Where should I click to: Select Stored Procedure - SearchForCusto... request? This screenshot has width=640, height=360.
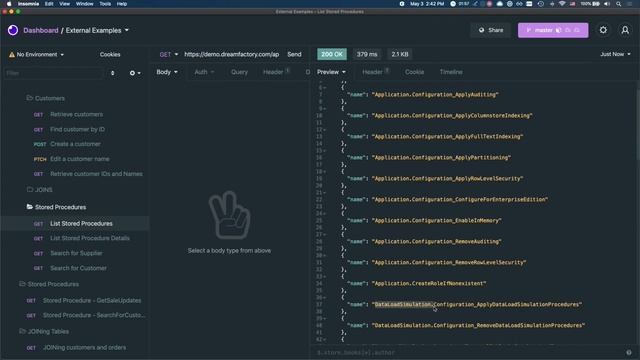94,316
